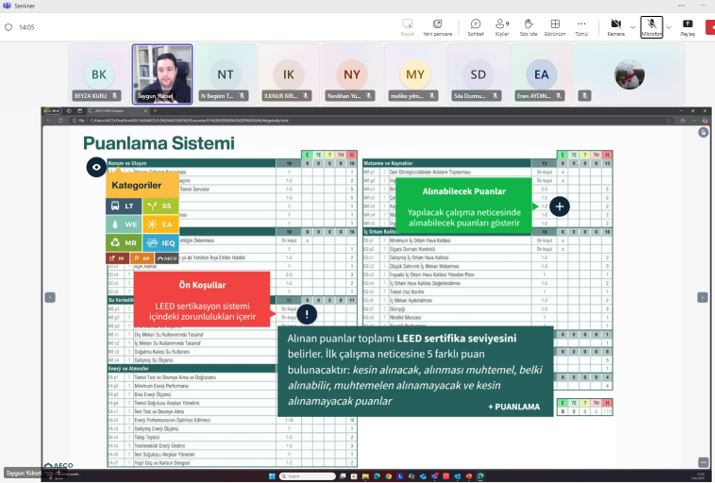
Task: Select BEYZA KURU participant tile
Action: coord(99,74)
